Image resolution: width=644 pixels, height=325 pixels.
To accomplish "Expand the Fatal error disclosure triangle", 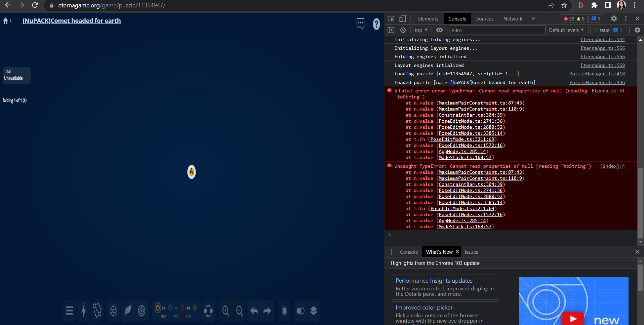I will pyautogui.click(x=396, y=91).
